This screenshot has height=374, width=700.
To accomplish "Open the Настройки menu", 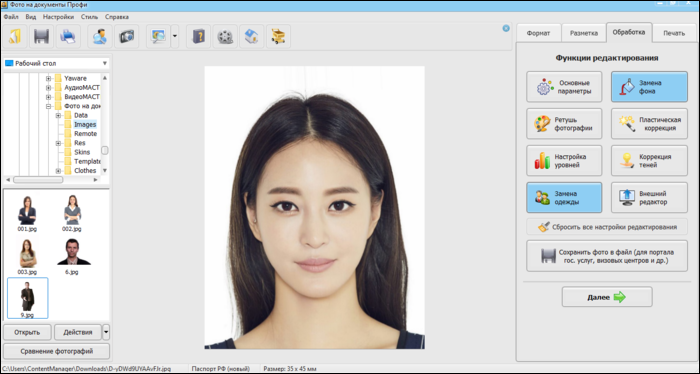I will pos(58,17).
